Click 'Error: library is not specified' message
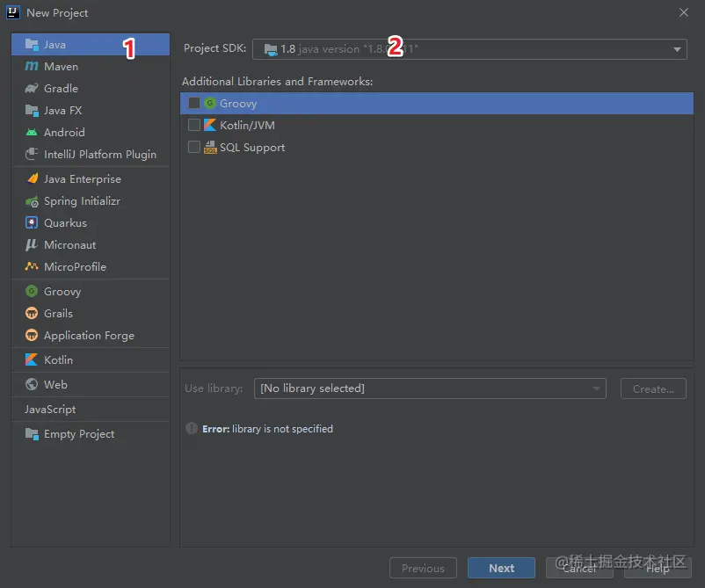 pyautogui.click(x=267, y=429)
